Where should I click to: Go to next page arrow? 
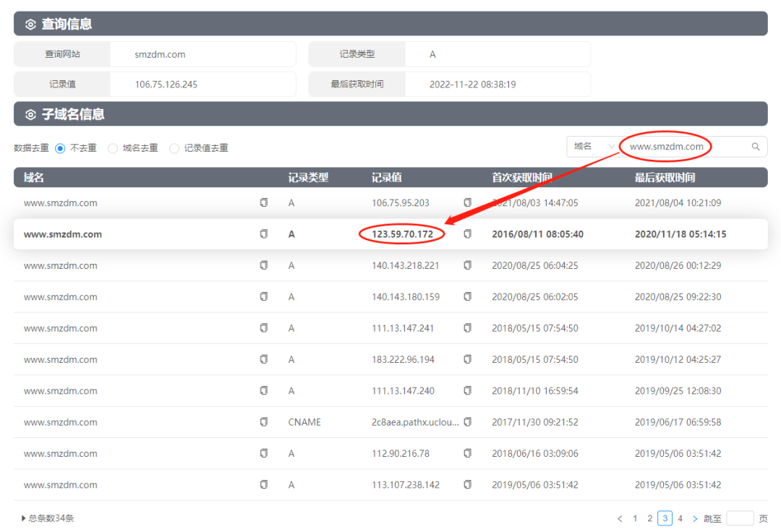coord(695,518)
